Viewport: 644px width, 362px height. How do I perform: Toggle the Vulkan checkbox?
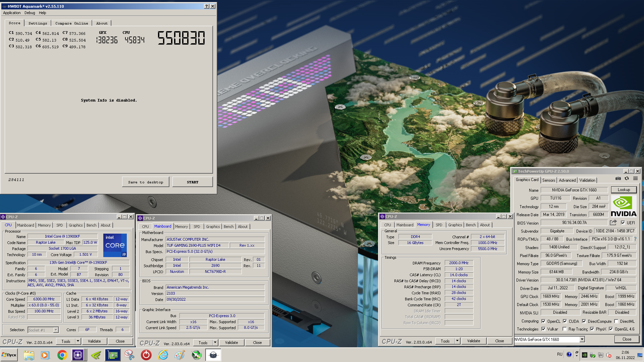pos(543,329)
